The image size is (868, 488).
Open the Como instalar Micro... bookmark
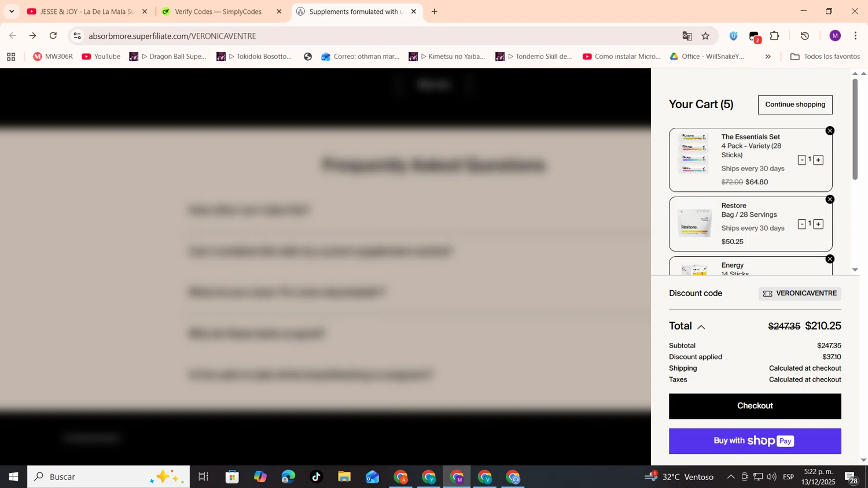pyautogui.click(x=621, y=57)
